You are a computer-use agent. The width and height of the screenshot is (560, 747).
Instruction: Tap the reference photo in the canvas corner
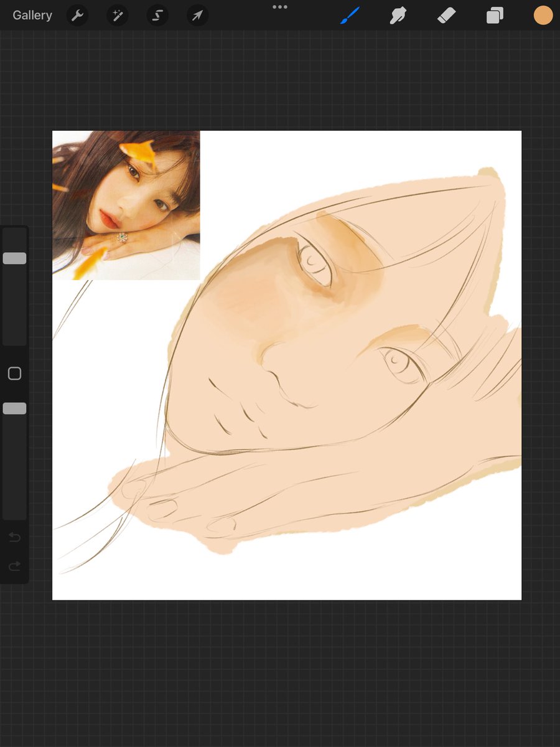[x=126, y=205]
